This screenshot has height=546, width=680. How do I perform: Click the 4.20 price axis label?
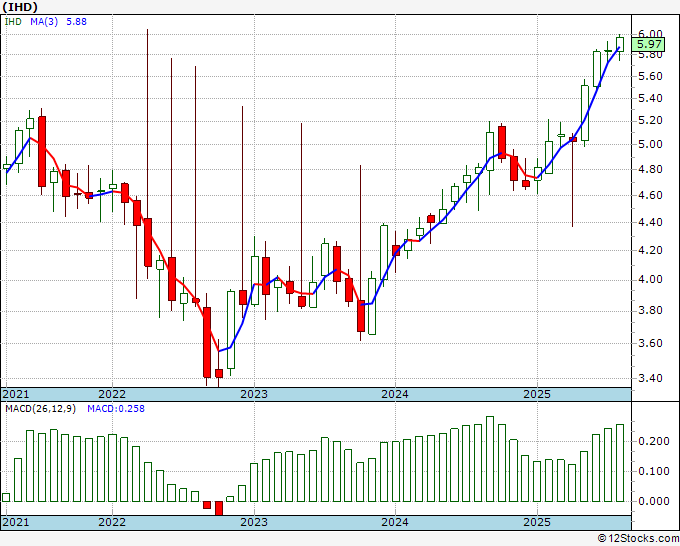point(650,250)
